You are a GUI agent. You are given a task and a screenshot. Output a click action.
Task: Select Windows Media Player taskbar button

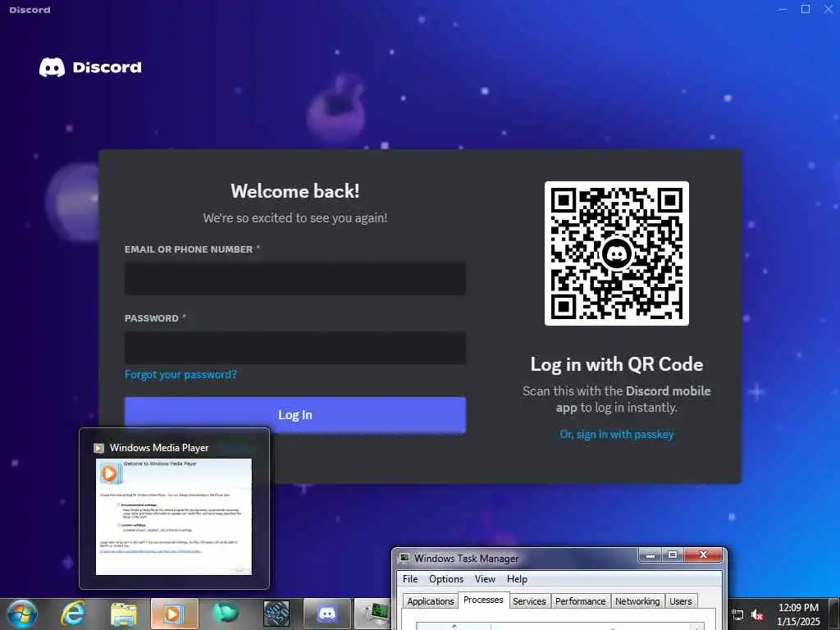[x=174, y=614]
